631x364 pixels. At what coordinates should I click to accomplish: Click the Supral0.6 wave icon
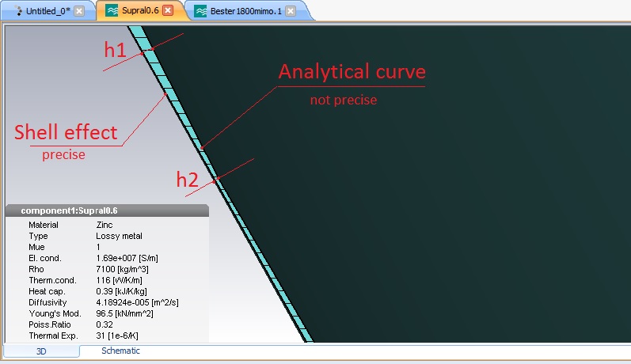click(112, 10)
